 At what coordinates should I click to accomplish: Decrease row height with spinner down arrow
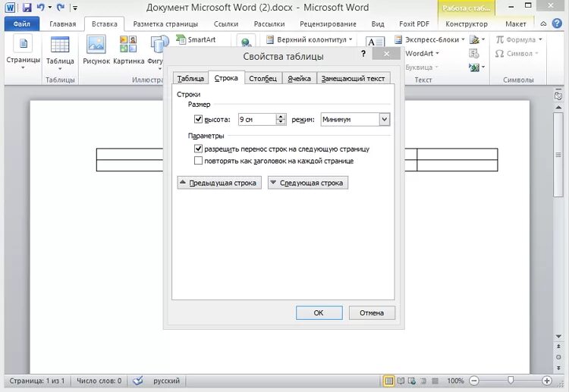click(x=281, y=122)
